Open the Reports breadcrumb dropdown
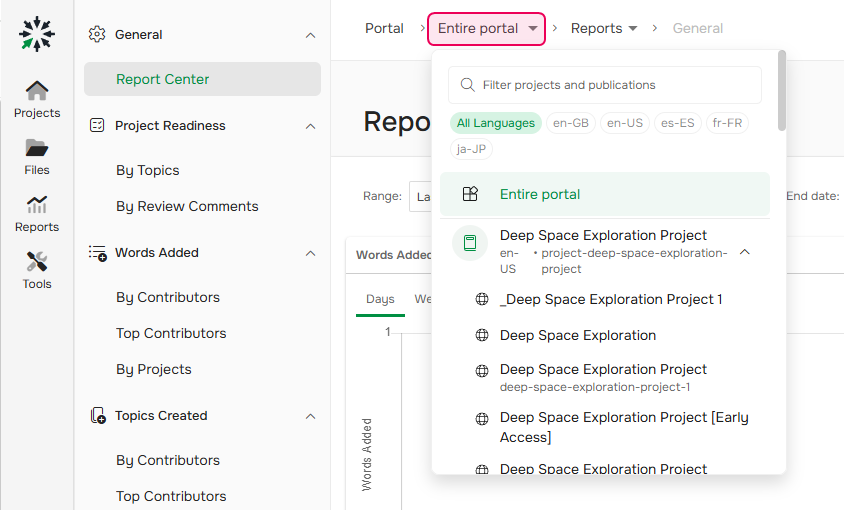844x510 pixels. pos(604,29)
